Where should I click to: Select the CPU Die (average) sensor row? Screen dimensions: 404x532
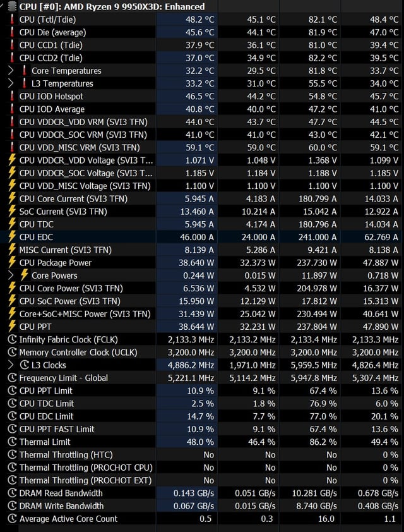202,32
